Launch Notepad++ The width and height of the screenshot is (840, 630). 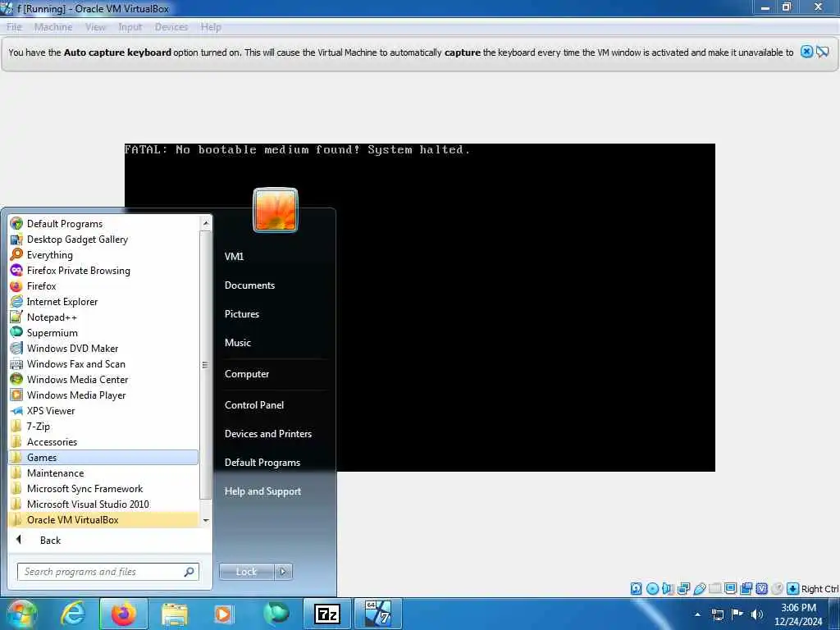click(x=103, y=317)
